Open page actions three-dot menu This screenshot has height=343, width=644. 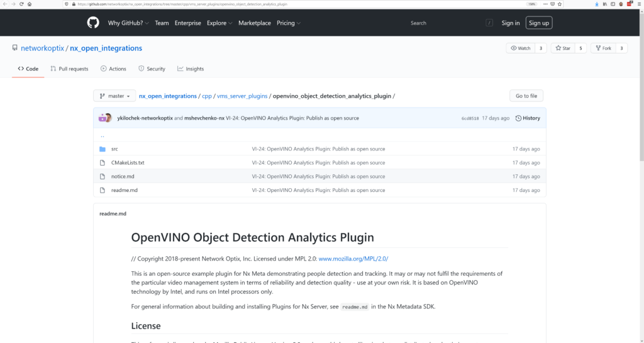[x=545, y=4]
